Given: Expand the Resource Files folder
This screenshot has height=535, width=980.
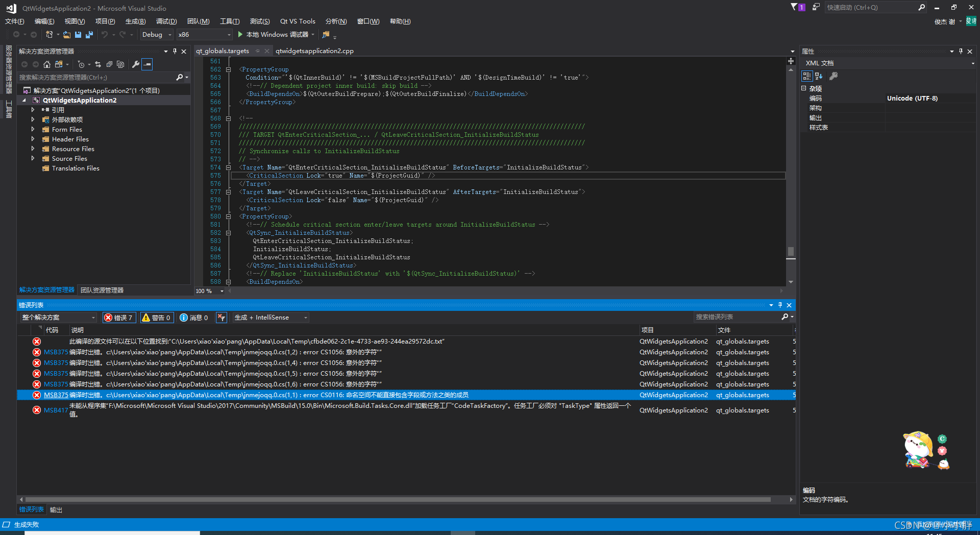Looking at the screenshot, I should (x=33, y=149).
